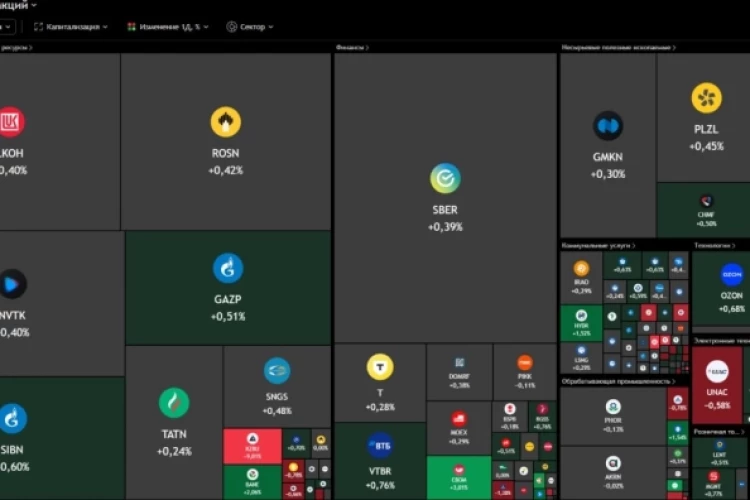The width and height of the screenshot is (750, 500).
Task: Click the ROSN flame logo icon
Action: [x=226, y=122]
